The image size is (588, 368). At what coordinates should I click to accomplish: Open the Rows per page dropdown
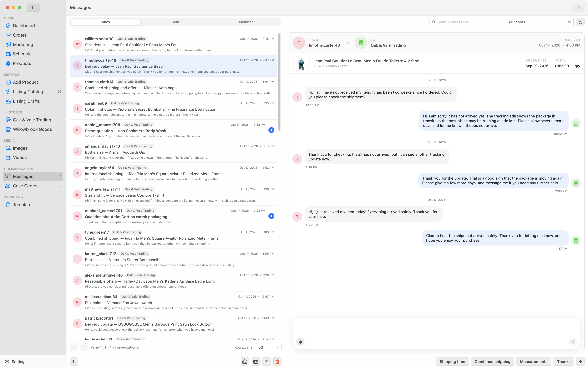pos(268,347)
